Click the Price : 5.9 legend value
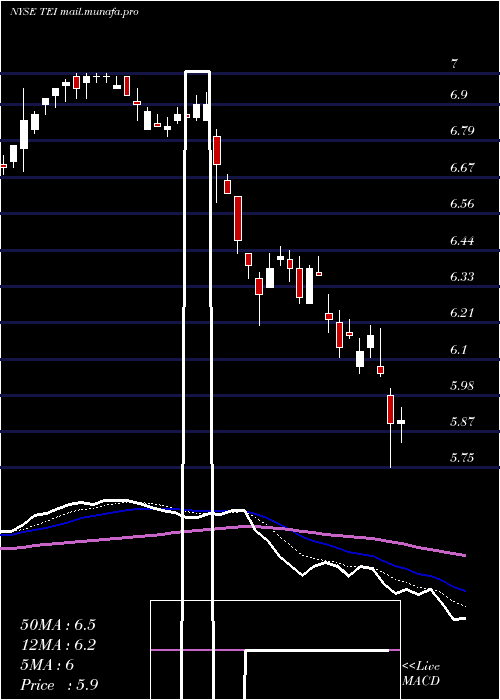The width and height of the screenshot is (500, 700). (59, 685)
